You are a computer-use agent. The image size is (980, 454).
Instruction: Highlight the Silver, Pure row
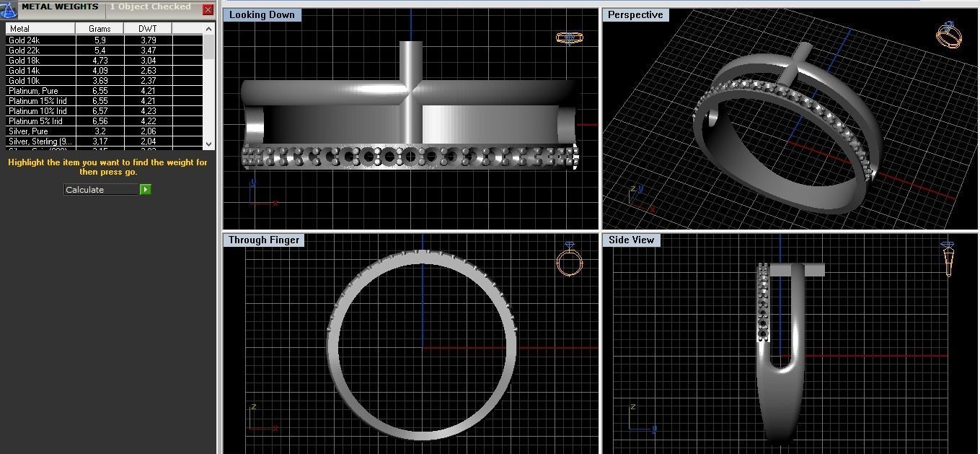pyautogui.click(x=105, y=131)
